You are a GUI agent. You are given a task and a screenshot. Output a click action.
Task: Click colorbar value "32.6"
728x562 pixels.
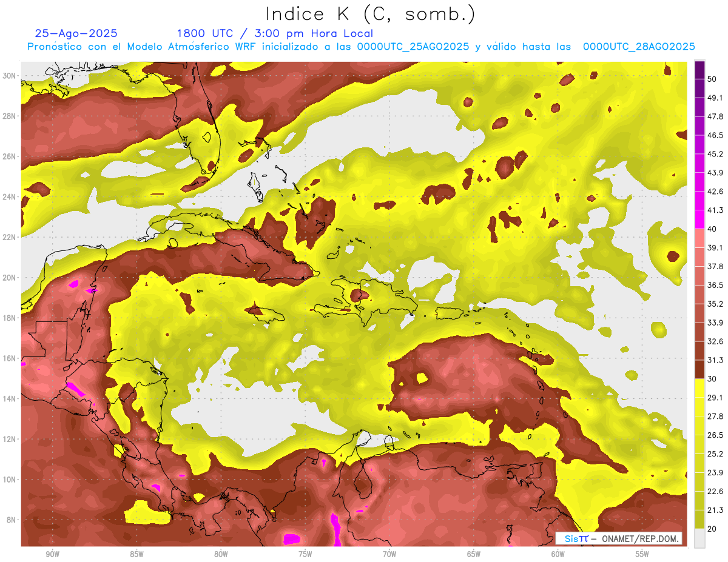(715, 341)
